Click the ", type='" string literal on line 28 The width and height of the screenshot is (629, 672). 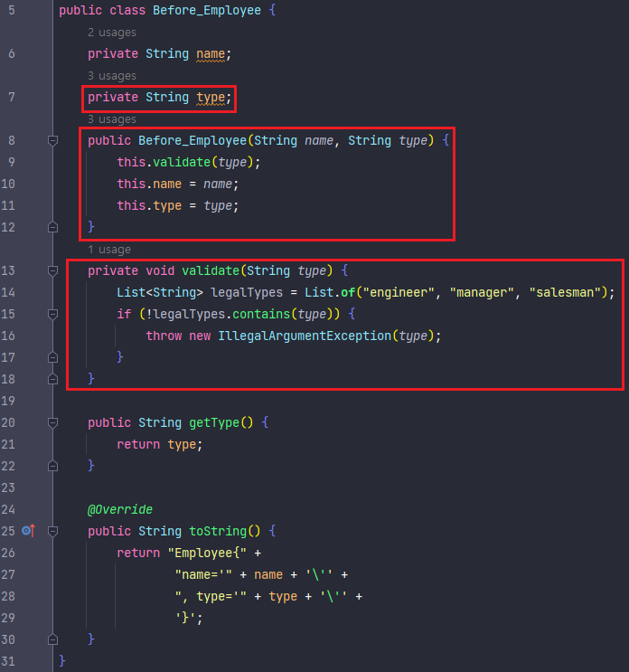(x=211, y=597)
